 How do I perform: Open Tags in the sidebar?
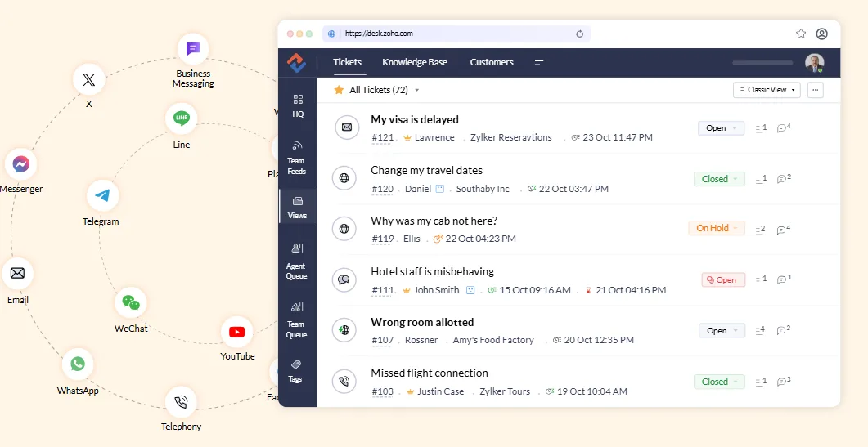pos(295,371)
